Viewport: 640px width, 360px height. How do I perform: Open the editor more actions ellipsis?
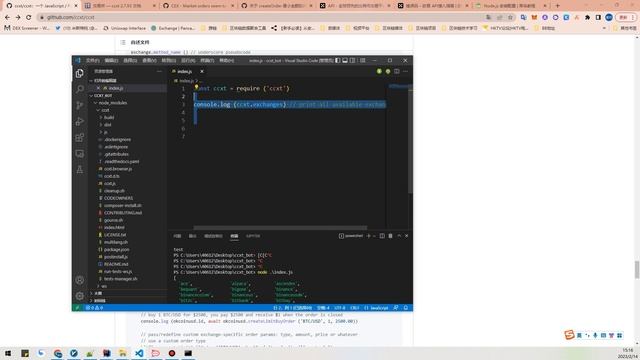click(x=405, y=71)
